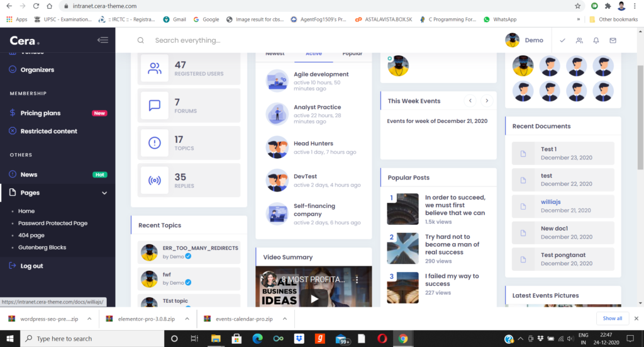
Task: Click the Log out icon
Action: pyautogui.click(x=13, y=266)
